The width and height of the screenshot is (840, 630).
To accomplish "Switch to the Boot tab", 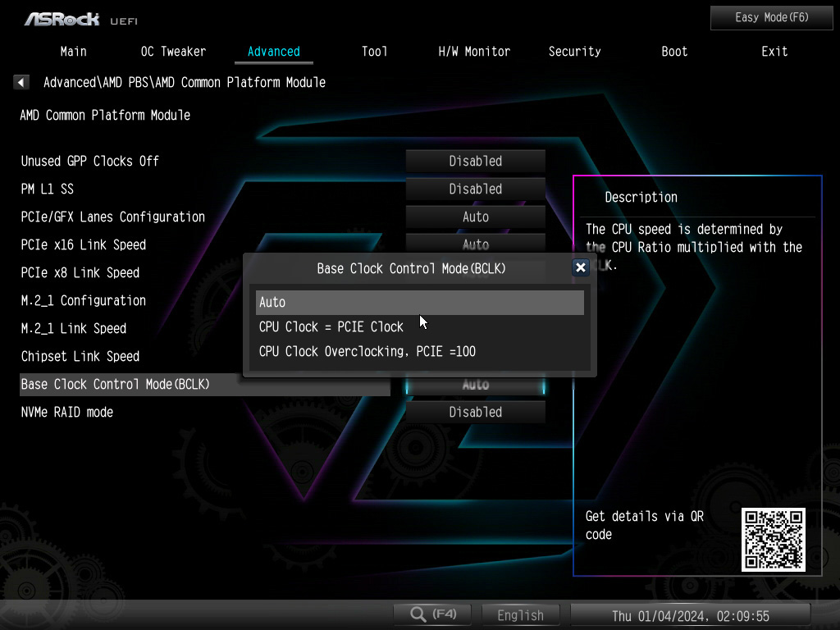I will (674, 52).
